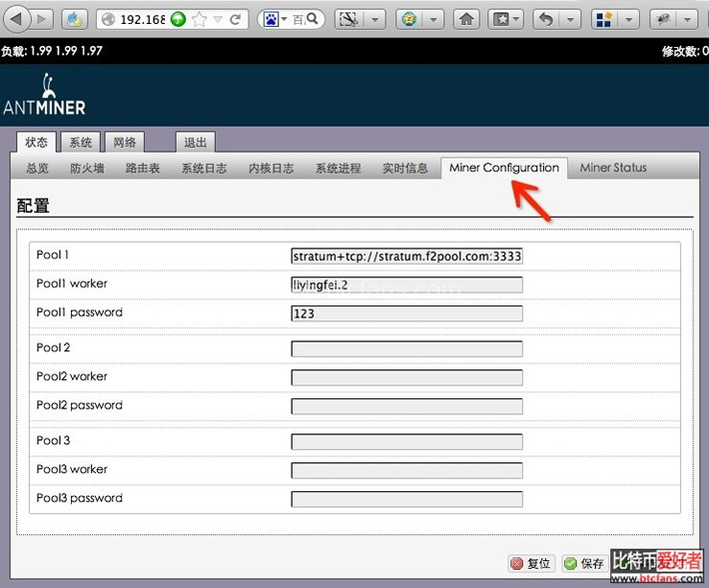Click the Pool 3 label
Image resolution: width=709 pixels, height=588 pixels.
tap(53, 440)
